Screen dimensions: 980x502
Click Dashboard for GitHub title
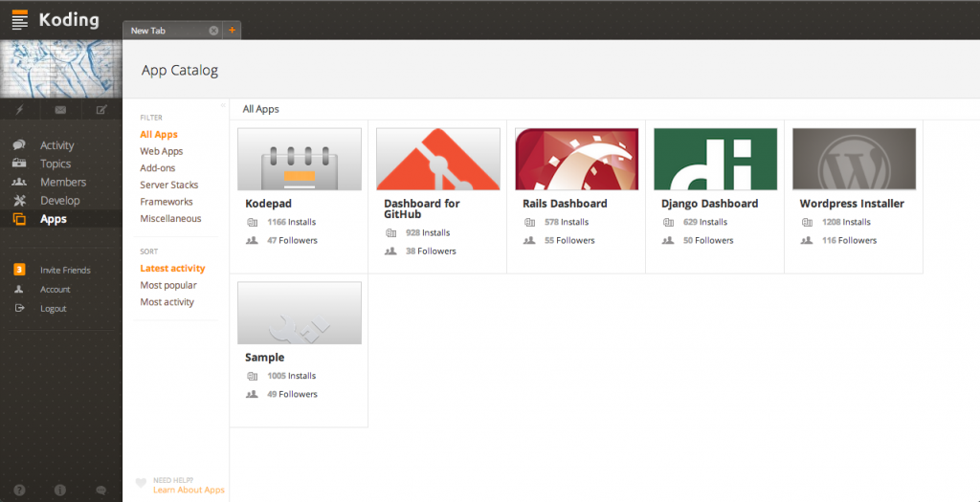click(x=422, y=209)
